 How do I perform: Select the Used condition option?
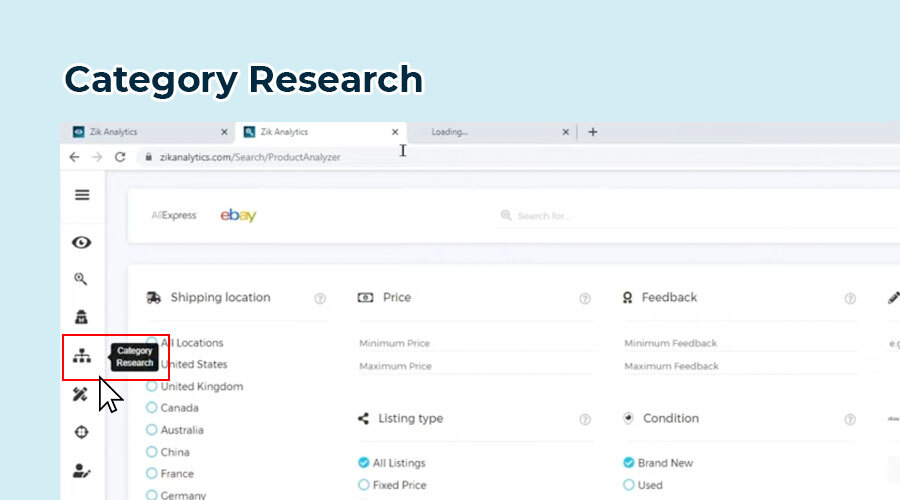629,485
